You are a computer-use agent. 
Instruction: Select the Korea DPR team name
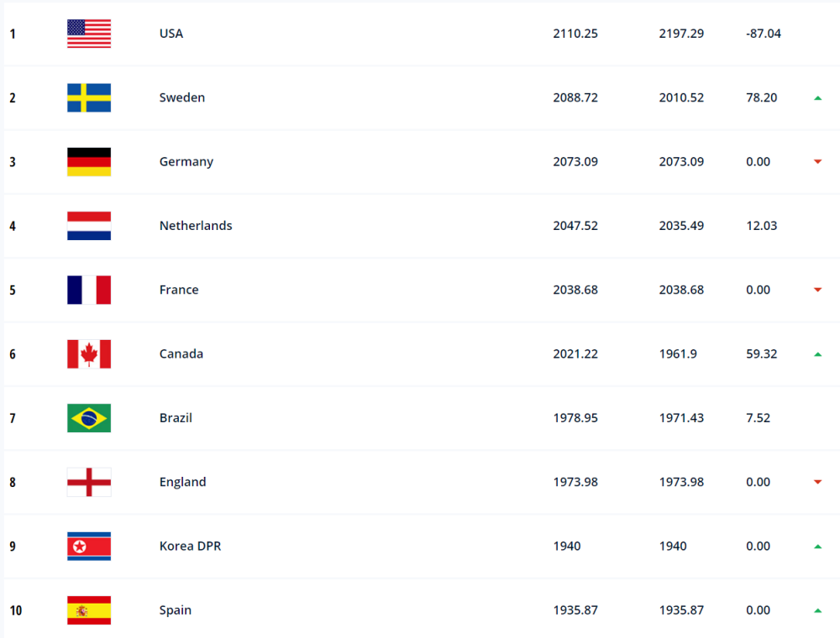pyautogui.click(x=190, y=546)
